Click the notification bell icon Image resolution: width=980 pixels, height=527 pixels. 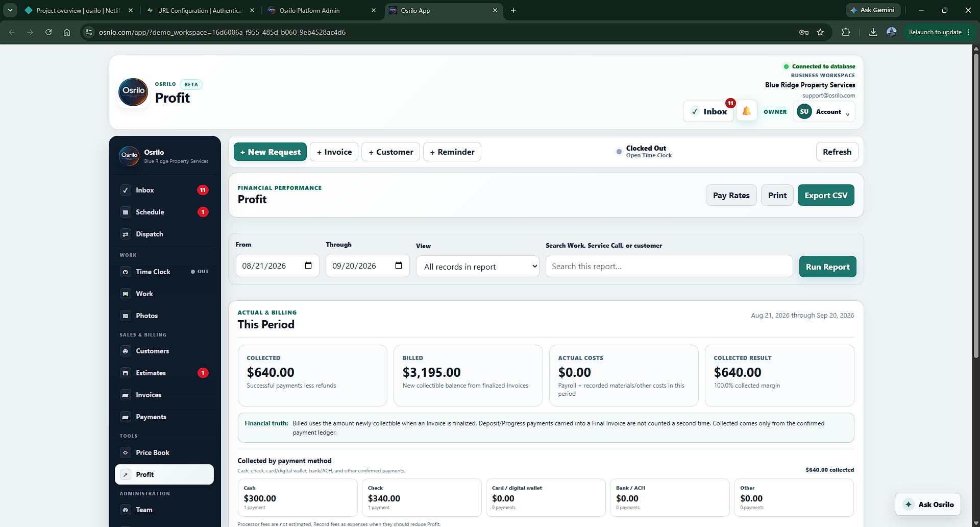point(746,111)
